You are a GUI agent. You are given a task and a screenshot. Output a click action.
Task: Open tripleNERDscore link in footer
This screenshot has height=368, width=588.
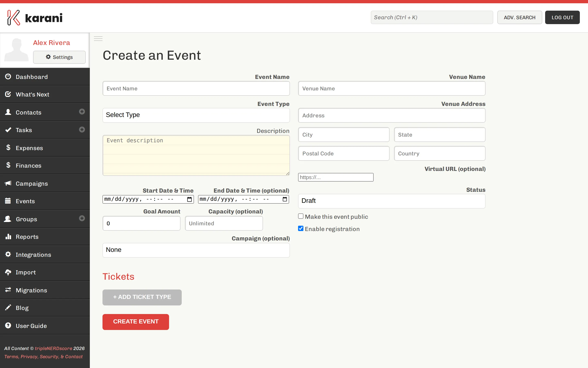pyautogui.click(x=53, y=348)
